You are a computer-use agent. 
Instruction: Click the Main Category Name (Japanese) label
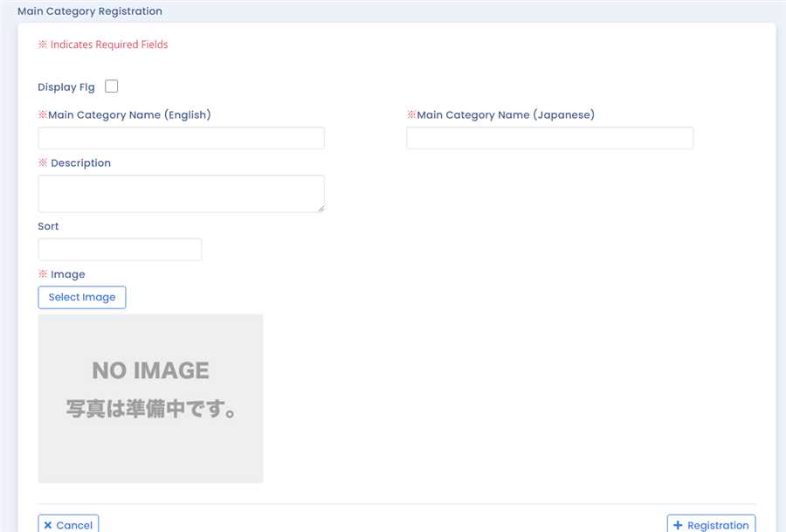click(505, 114)
